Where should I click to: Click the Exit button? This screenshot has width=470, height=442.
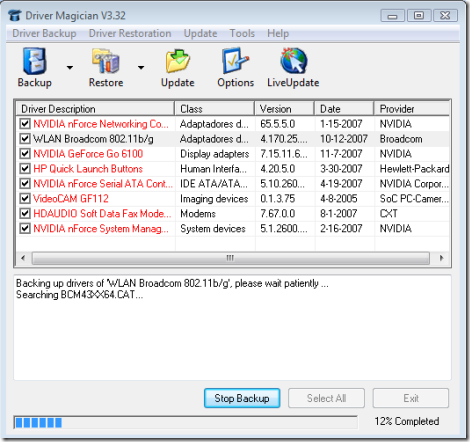pos(411,398)
